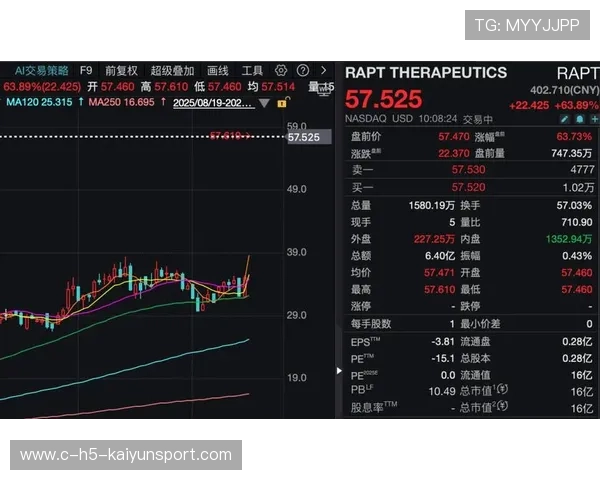Open the 前复权 adjustment option

(121, 70)
